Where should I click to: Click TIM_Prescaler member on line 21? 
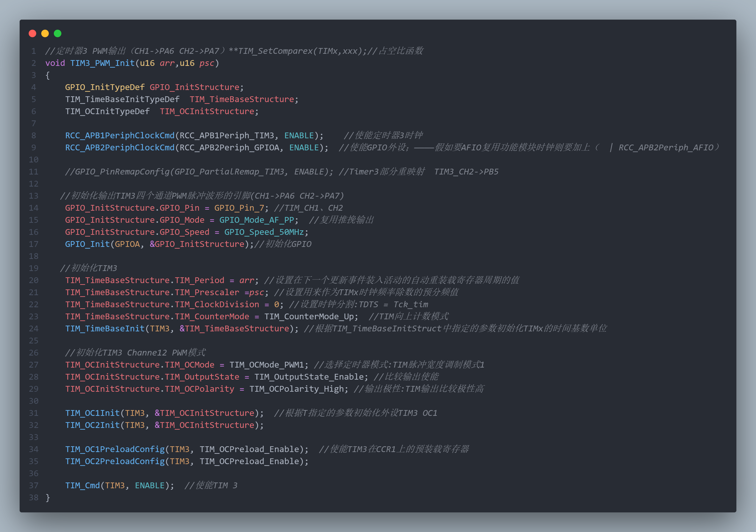pos(207,292)
